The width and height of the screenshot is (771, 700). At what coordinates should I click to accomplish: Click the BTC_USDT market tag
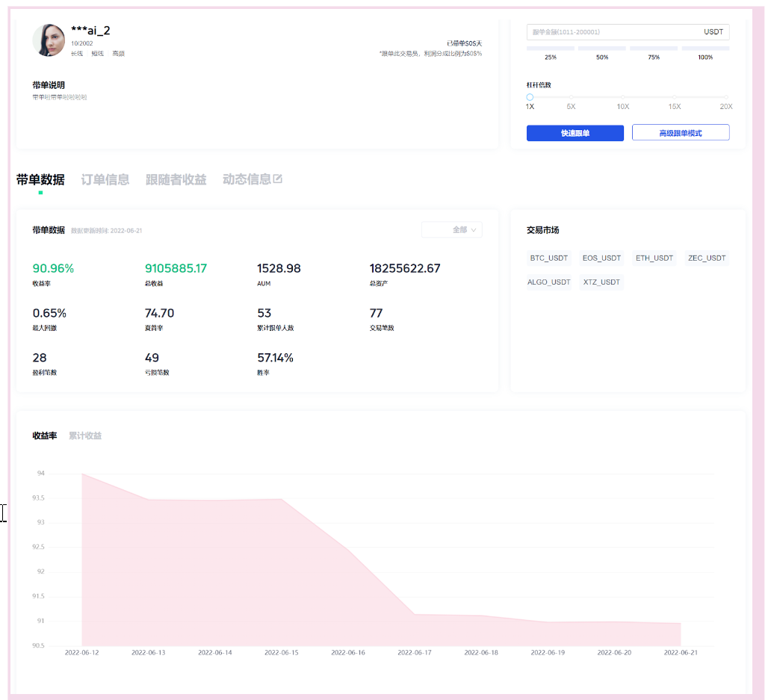coord(549,258)
